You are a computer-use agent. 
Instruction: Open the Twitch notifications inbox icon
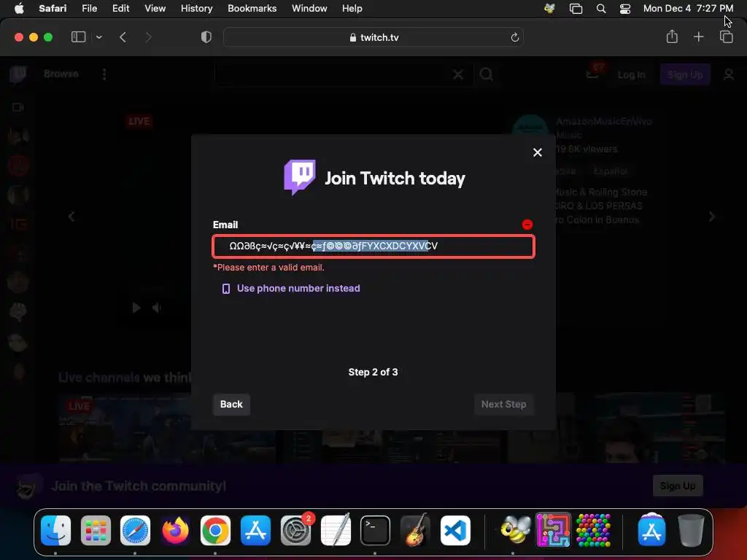pyautogui.click(x=592, y=74)
